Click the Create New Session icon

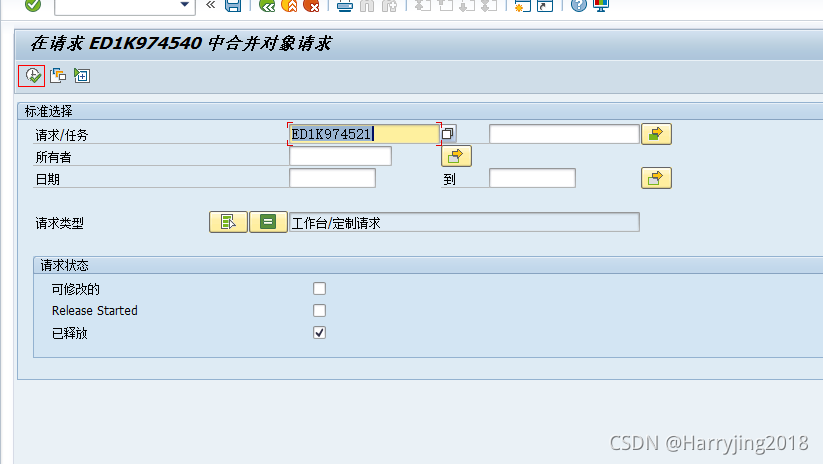click(x=522, y=5)
